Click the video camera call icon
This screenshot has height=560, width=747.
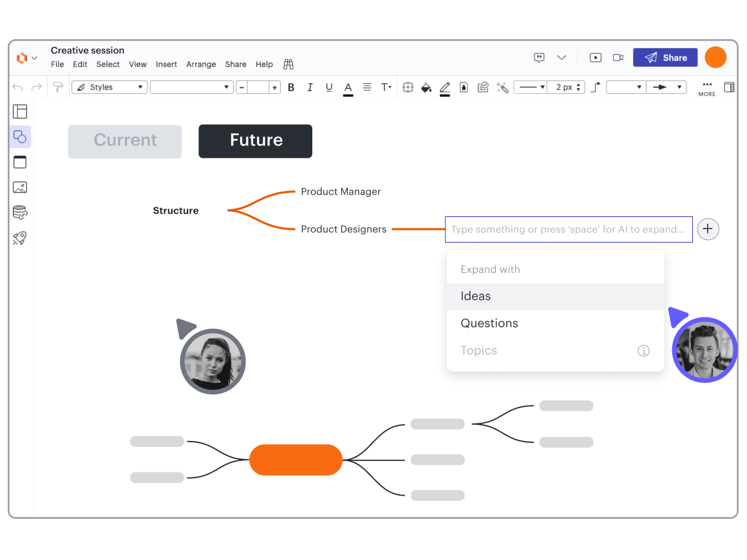click(618, 58)
